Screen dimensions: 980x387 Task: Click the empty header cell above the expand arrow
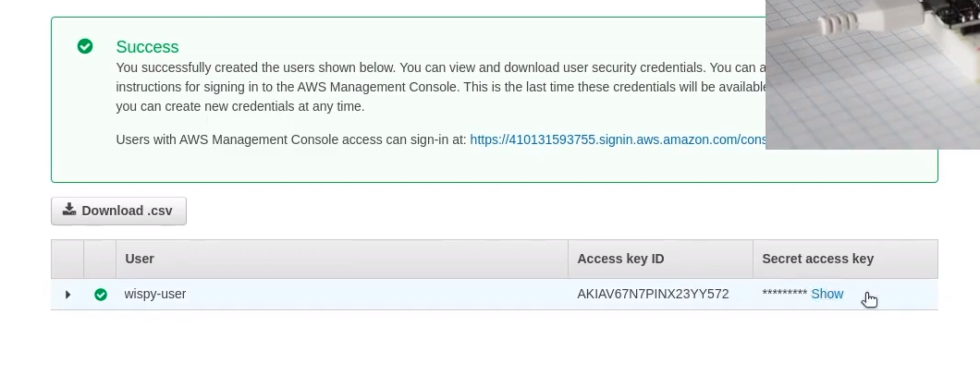(67, 259)
